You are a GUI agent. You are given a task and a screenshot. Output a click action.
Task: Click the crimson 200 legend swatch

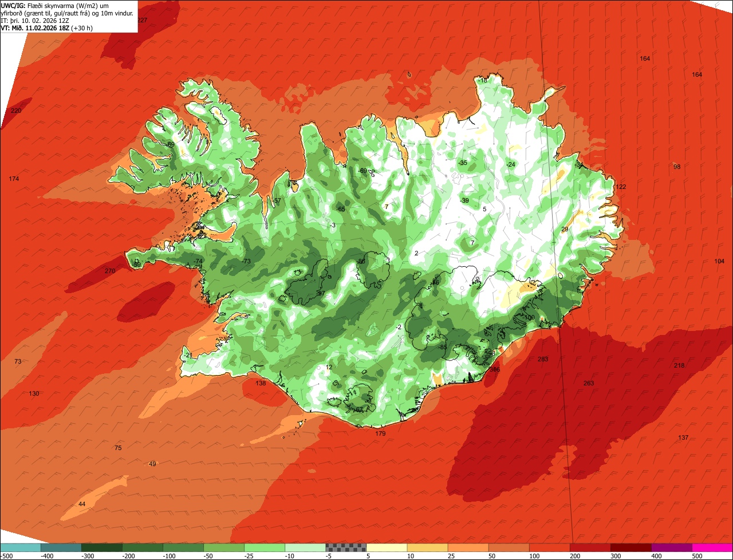point(590,547)
